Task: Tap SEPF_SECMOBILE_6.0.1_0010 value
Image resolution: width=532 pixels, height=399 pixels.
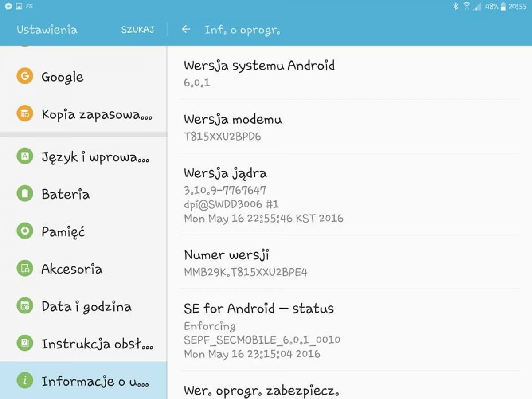Action: point(262,340)
